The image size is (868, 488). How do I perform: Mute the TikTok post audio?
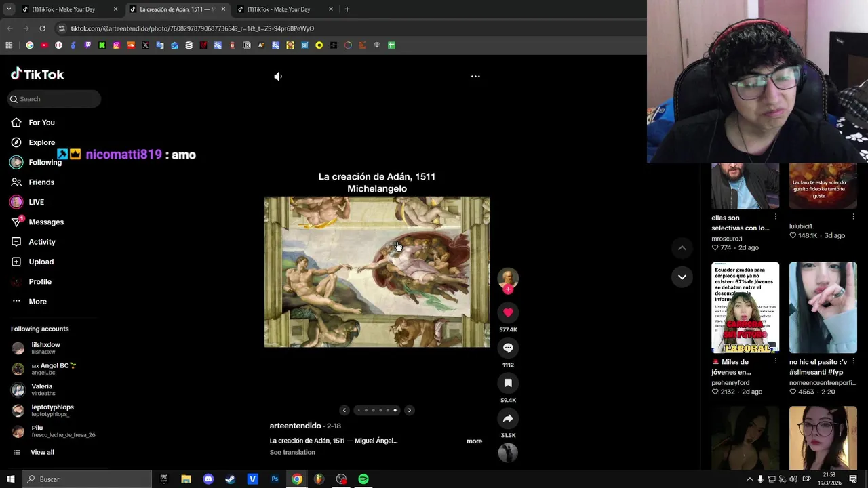coord(278,77)
